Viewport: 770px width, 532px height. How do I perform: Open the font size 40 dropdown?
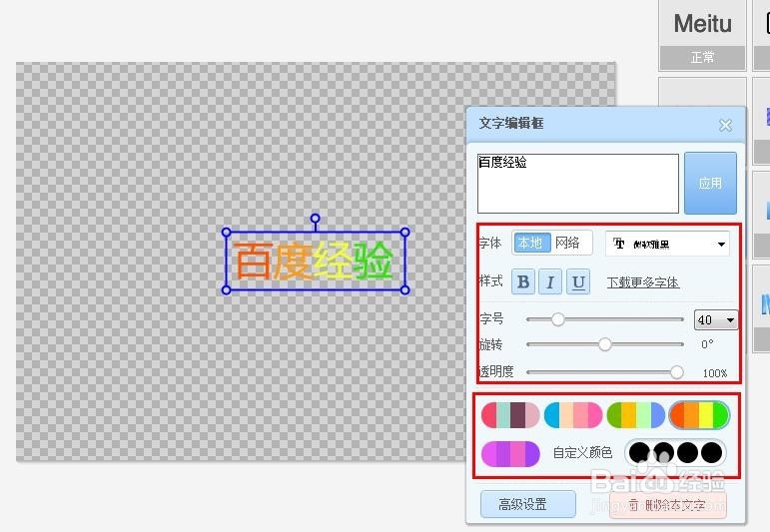(715, 320)
